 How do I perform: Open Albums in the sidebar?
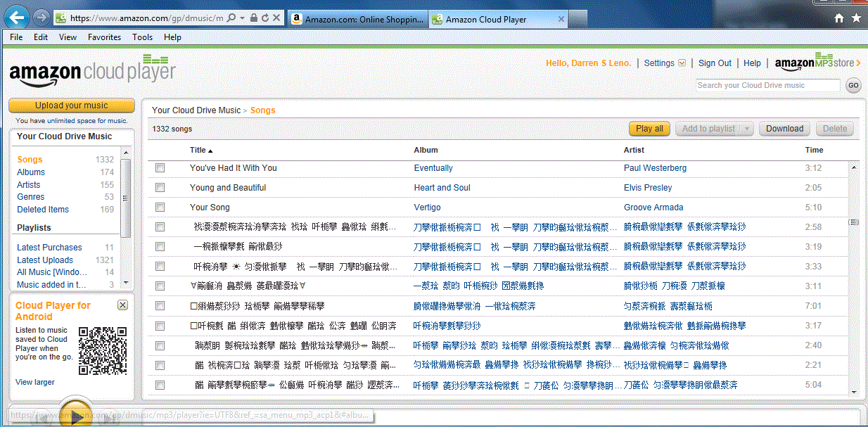[x=31, y=172]
